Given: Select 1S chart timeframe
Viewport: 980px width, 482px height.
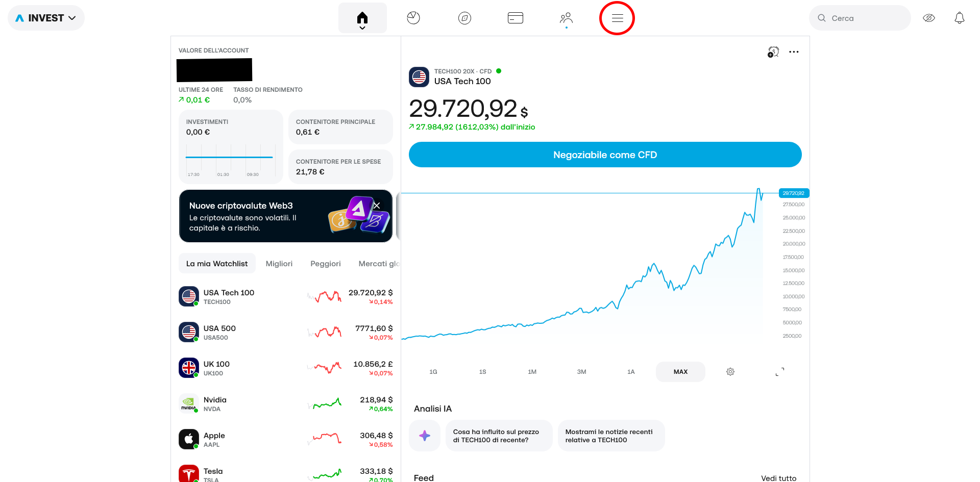Looking at the screenshot, I should tap(483, 371).
